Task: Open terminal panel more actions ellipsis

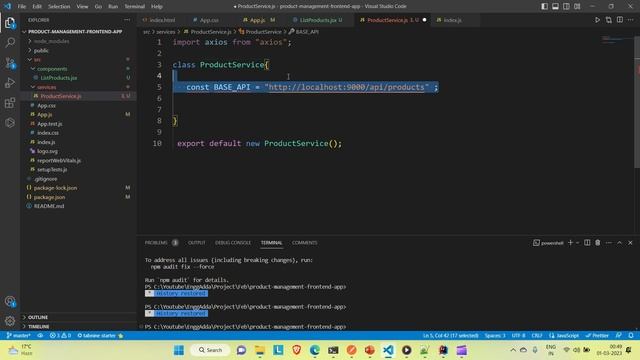Action: click(x=609, y=242)
